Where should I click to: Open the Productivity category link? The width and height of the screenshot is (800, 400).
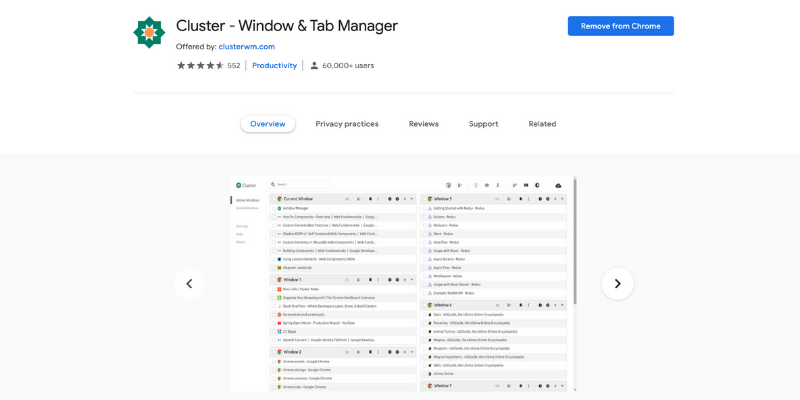coord(274,65)
